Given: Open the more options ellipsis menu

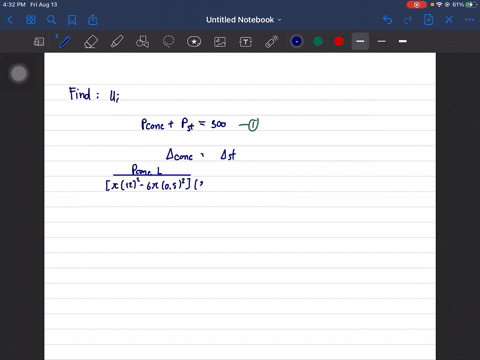Looking at the screenshot, I should (x=470, y=20).
